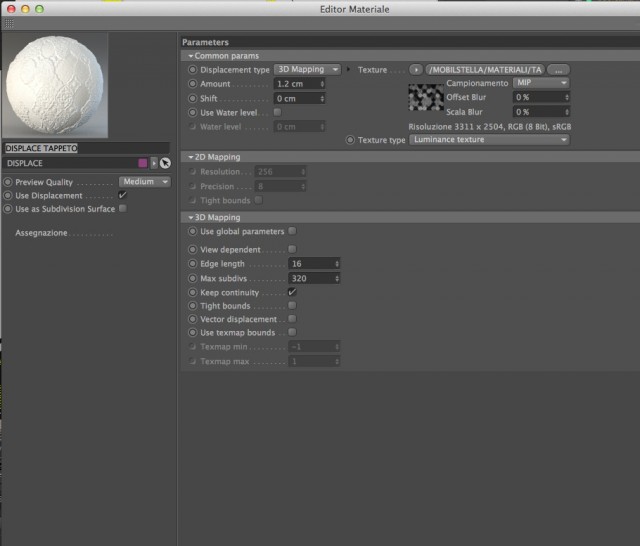The height and width of the screenshot is (546, 640).
Task: Open the Preview Quality Medium dropdown
Action: point(145,182)
